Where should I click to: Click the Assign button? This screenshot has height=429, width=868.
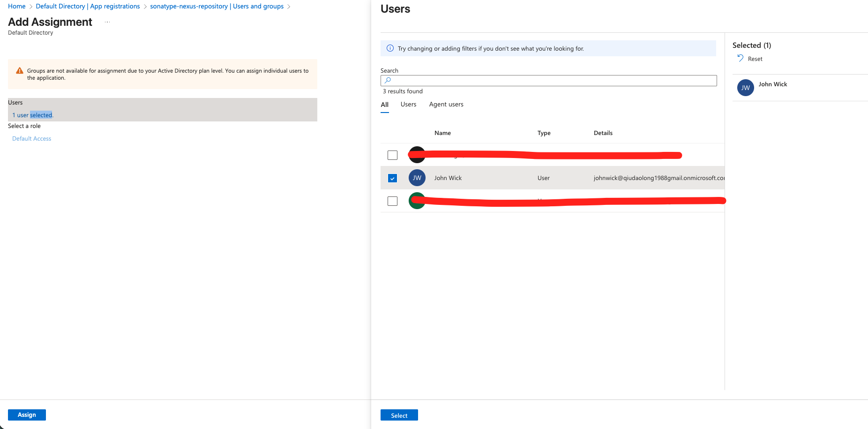(27, 414)
